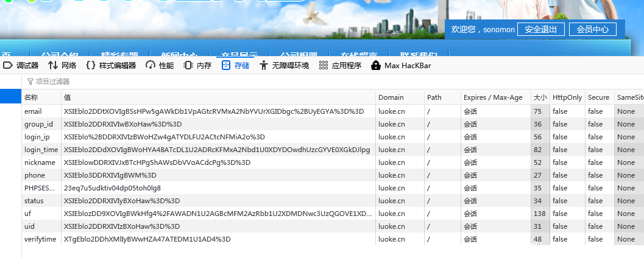644x258 pixels.
Task: Sort cookies by the 大小 column header
Action: pyautogui.click(x=540, y=97)
